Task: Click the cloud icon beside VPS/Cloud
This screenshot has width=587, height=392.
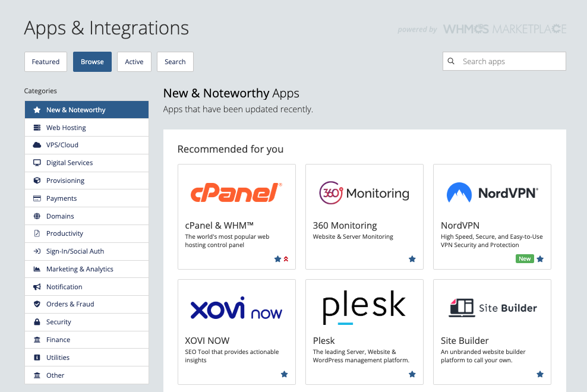Action: (37, 145)
